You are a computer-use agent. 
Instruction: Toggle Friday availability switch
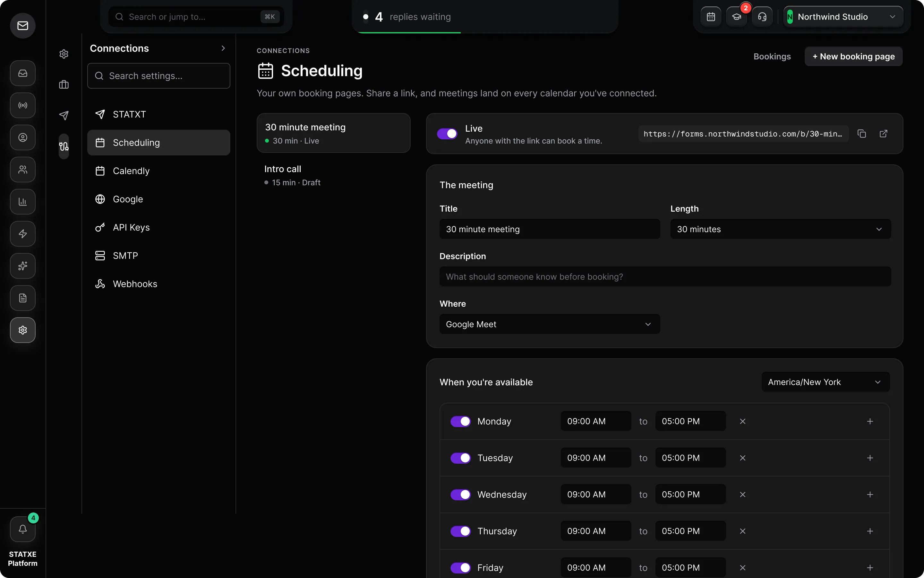point(460,568)
